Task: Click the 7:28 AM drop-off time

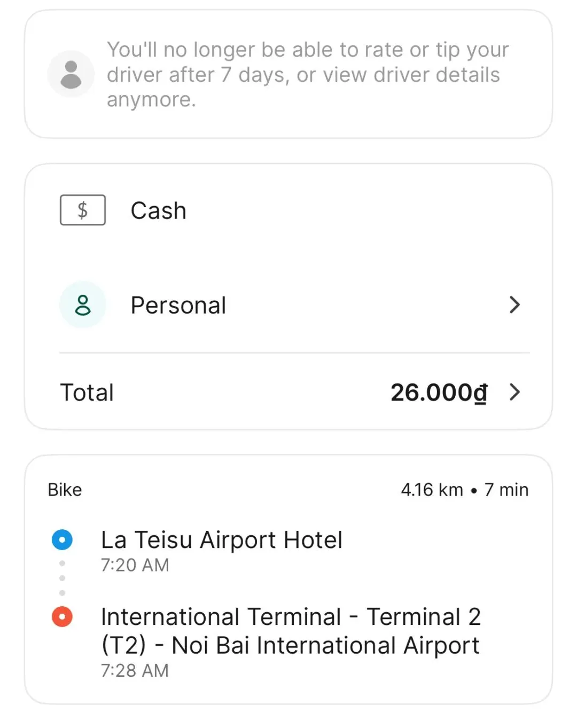Action: coord(135,670)
